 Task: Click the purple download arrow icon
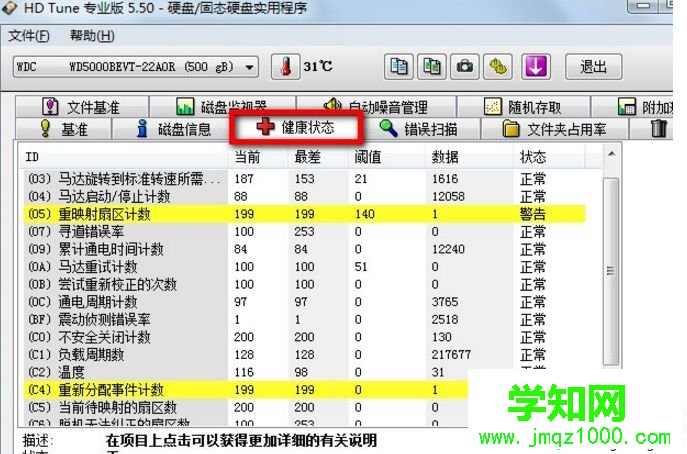[x=536, y=67]
